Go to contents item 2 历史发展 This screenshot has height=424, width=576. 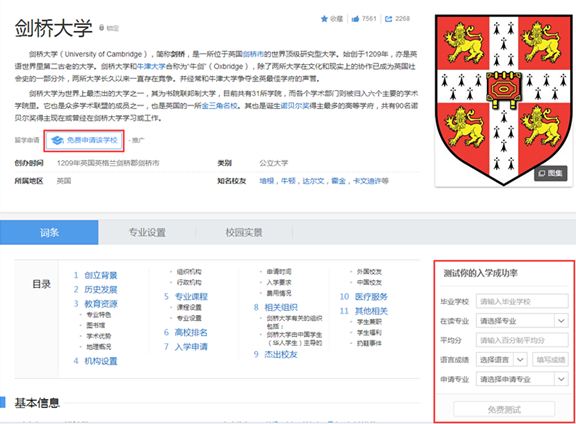[x=101, y=290]
